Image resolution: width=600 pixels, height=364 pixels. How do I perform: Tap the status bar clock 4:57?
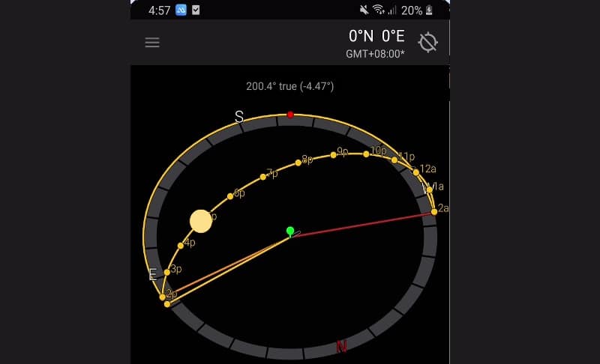coord(159,10)
